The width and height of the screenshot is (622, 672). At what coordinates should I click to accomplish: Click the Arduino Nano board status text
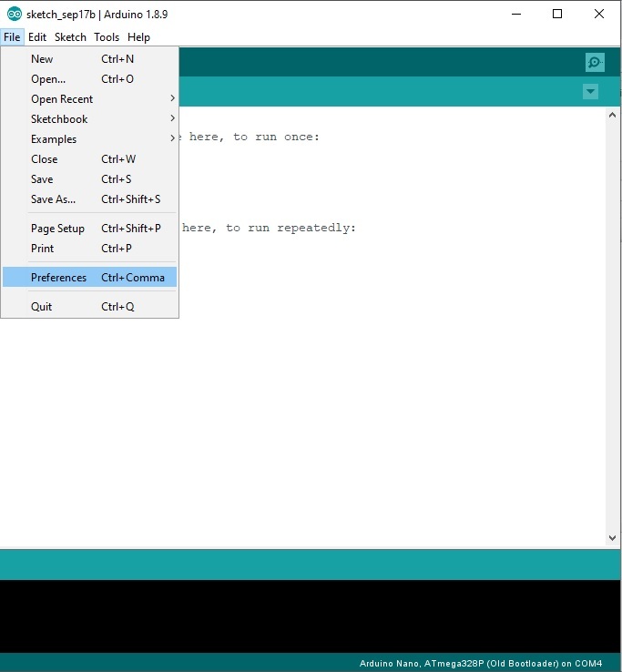481,664
